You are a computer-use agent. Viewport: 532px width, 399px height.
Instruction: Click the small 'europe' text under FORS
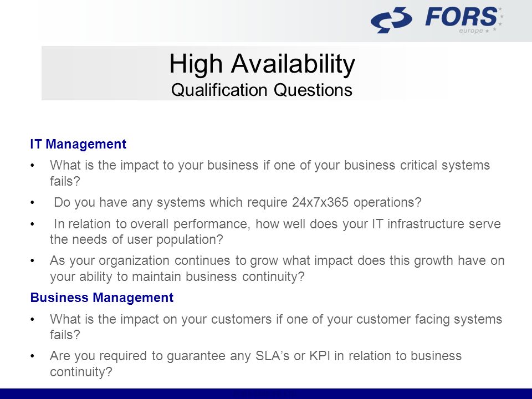(471, 31)
